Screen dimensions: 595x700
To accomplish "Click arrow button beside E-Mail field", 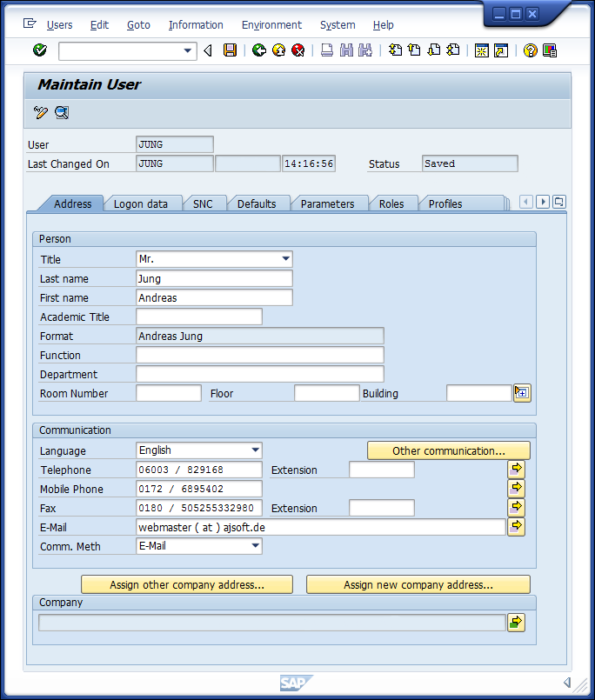I will (x=517, y=526).
